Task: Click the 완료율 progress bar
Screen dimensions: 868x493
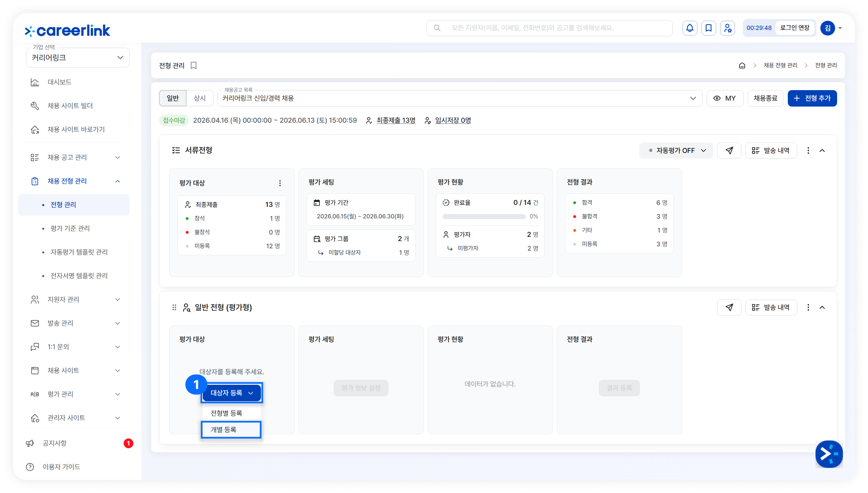Action: point(484,217)
